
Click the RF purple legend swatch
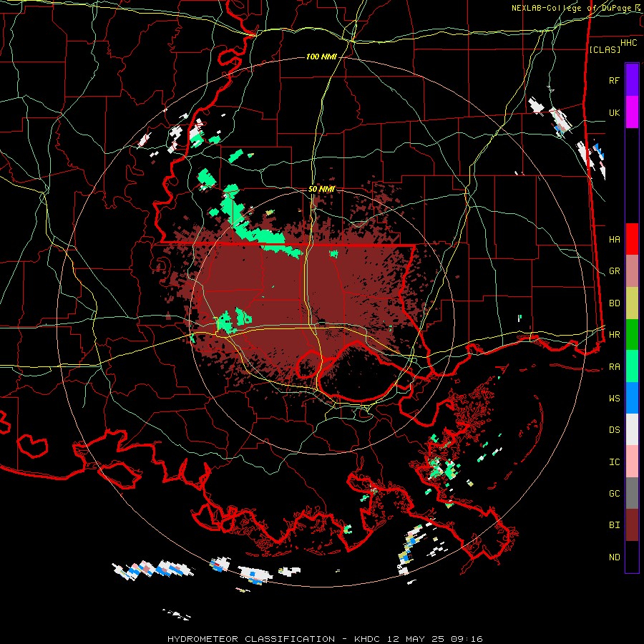point(632,80)
